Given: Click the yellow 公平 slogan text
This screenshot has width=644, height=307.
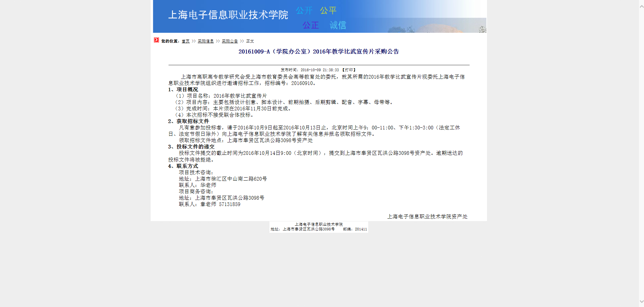Looking at the screenshot, I should pyautogui.click(x=328, y=11).
